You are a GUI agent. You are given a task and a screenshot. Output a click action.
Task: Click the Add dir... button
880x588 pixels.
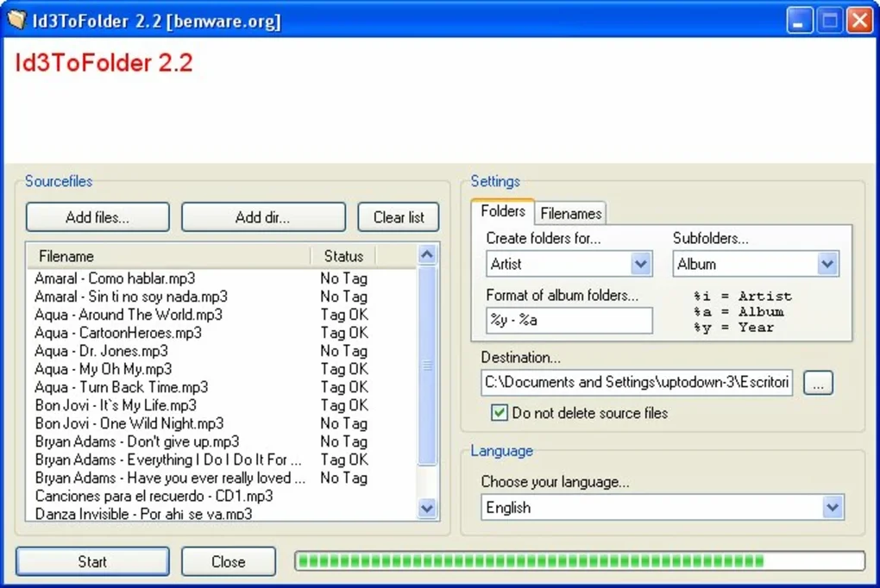coord(263,217)
